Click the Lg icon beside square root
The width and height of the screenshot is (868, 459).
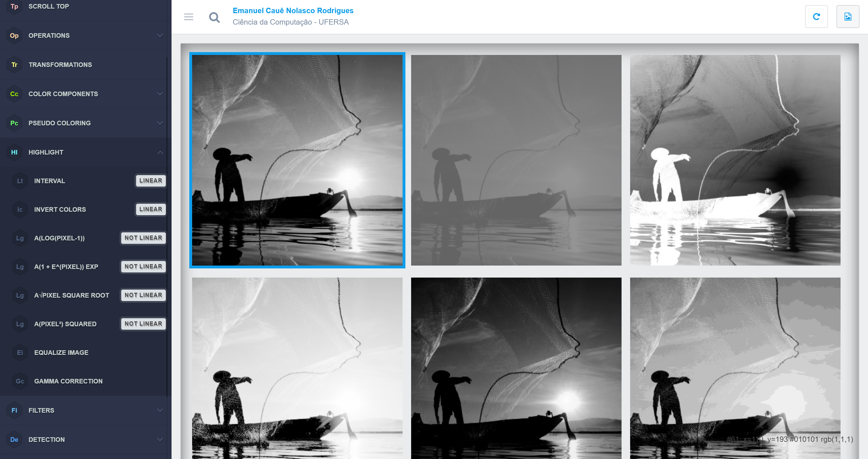tap(20, 295)
